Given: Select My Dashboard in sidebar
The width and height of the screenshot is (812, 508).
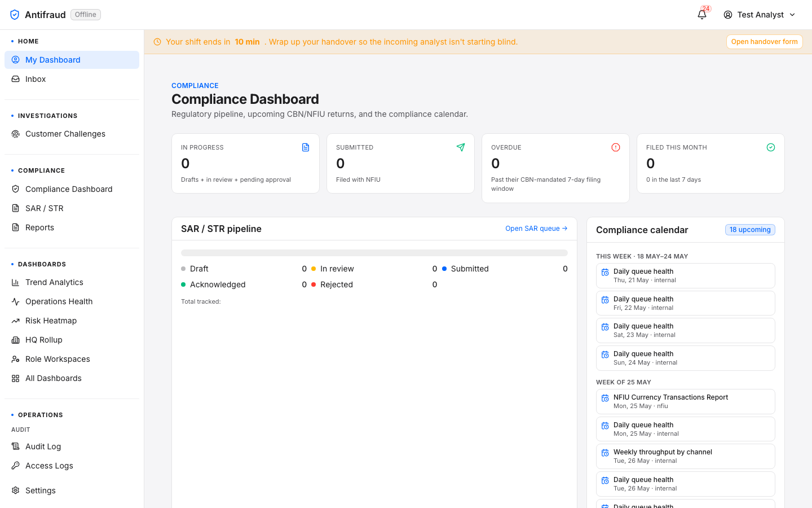Looking at the screenshot, I should click(x=72, y=60).
